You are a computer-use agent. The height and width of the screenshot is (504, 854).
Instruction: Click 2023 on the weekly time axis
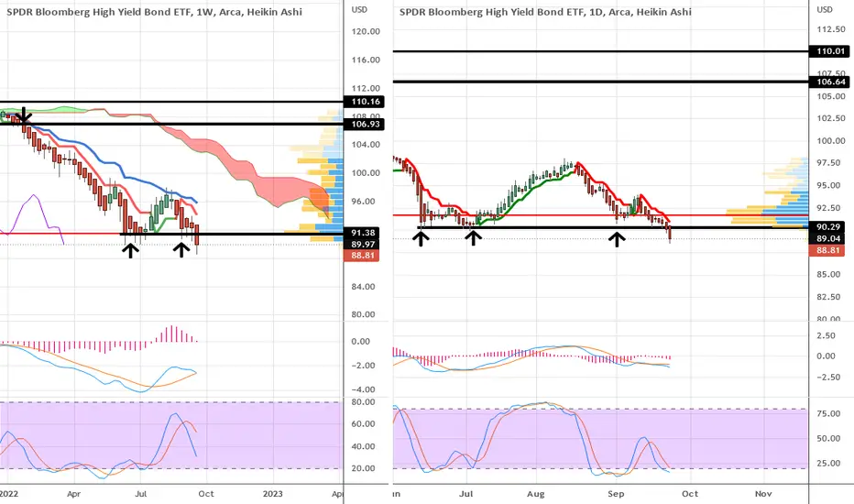tap(273, 494)
